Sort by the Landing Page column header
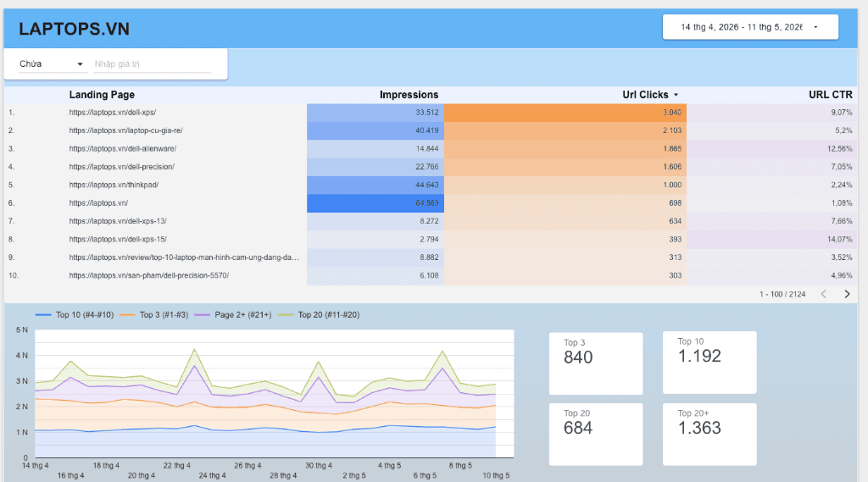868x482 pixels. pos(102,95)
